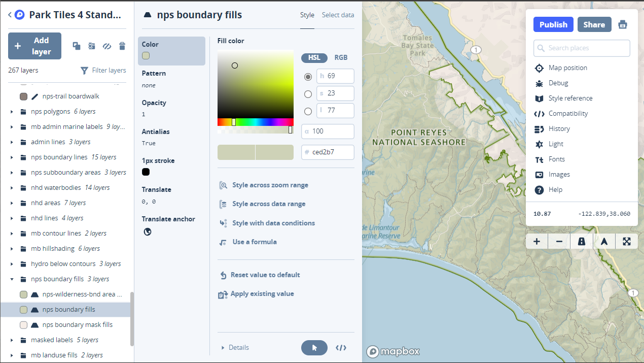Click the Publish button
The image size is (644, 363).
click(x=553, y=24)
